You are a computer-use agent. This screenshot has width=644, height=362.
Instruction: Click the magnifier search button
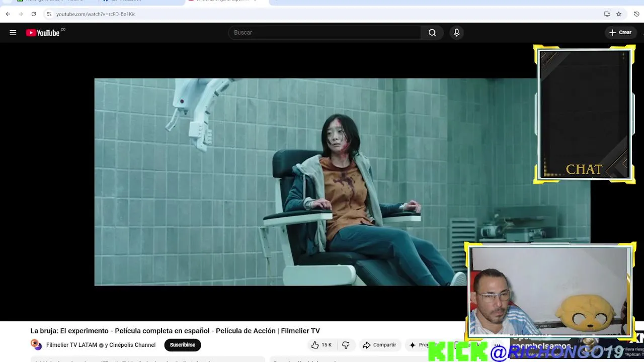point(432,33)
